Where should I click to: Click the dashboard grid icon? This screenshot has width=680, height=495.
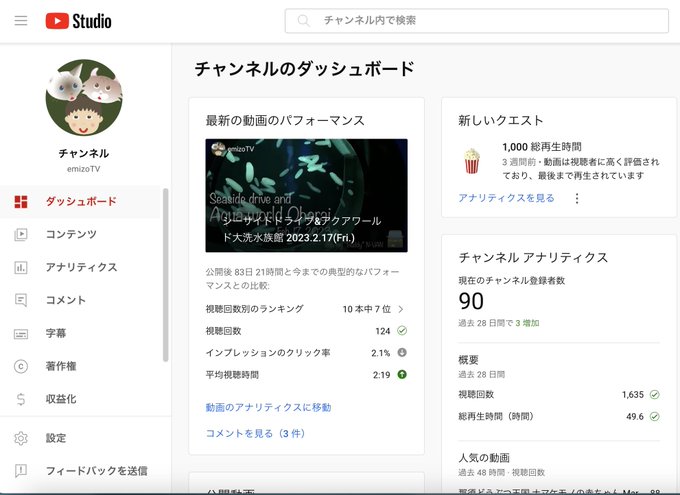[21, 202]
